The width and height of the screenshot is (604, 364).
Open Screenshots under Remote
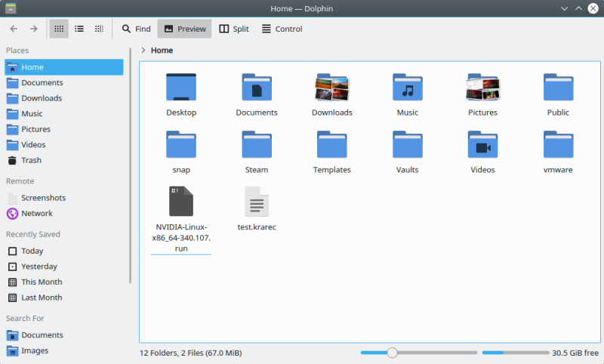64,198
